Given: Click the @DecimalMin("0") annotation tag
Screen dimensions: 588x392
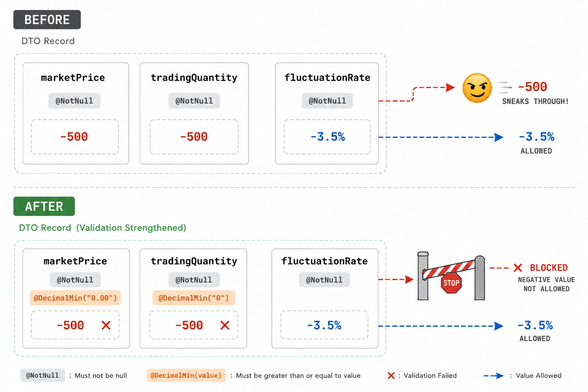Looking at the screenshot, I should coord(194,298).
